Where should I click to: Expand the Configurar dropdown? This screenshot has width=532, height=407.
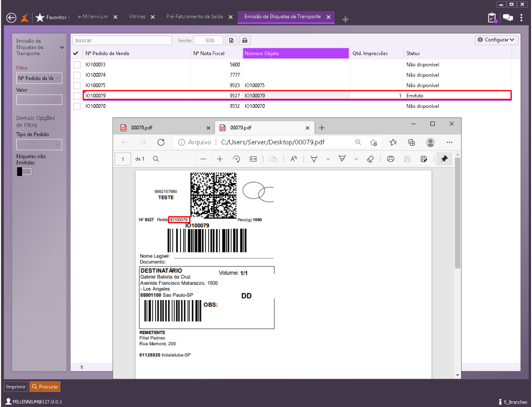[497, 40]
